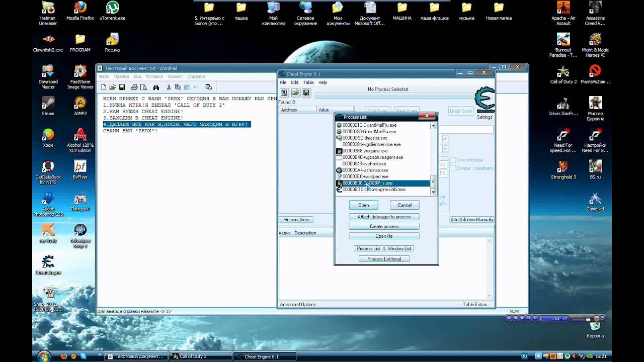Image resolution: width=644 pixels, height=362 pixels.
Task: Click the Window List button
Action: click(399, 248)
